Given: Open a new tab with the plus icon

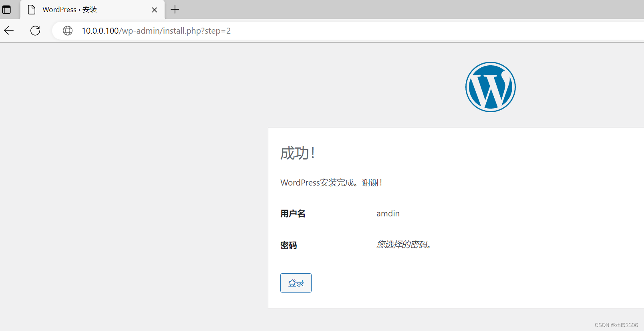Looking at the screenshot, I should point(175,10).
